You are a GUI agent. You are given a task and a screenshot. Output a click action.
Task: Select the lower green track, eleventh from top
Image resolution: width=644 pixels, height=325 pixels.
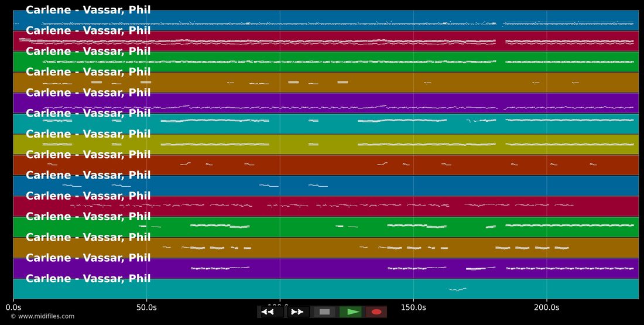coord(326,227)
